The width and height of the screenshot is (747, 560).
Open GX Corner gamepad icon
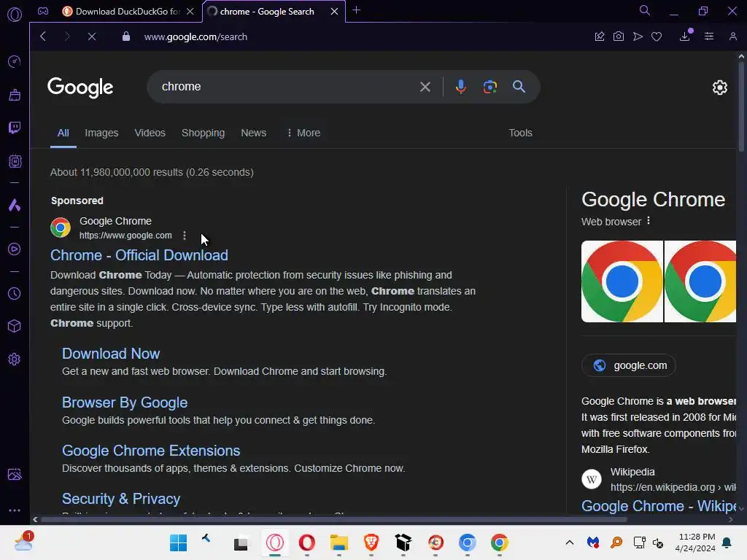(43, 11)
